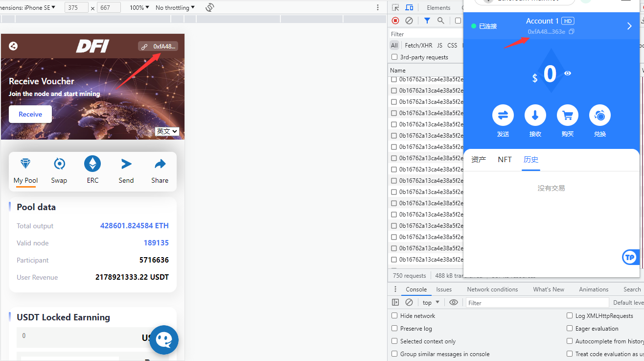The height and width of the screenshot is (361, 644).
Task: Expand Account 1 details chevron
Action: [629, 26]
